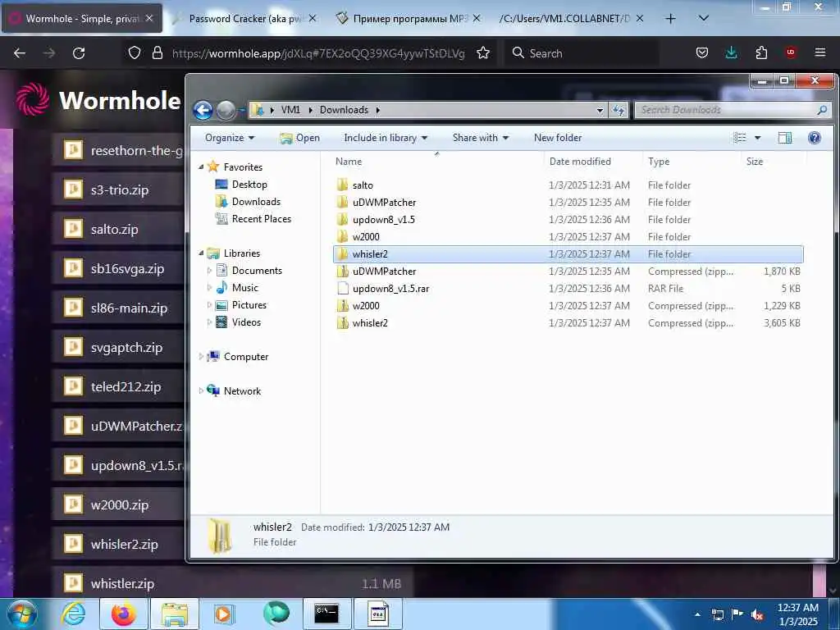Click the Firefox reload page icon

(x=79, y=53)
